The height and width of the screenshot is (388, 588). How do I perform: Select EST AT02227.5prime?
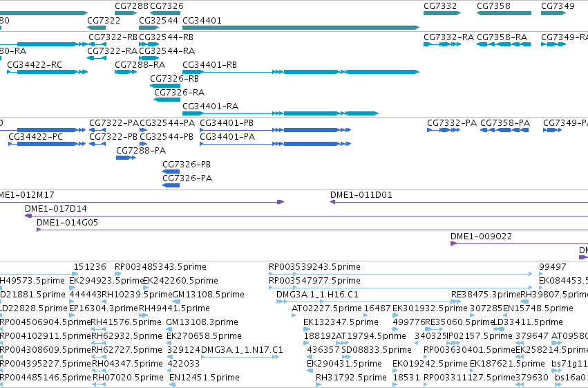[x=294, y=315]
